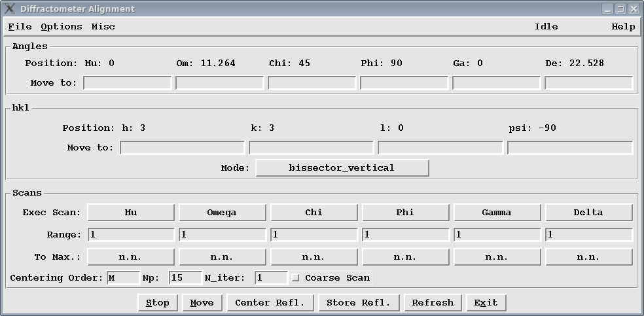Open the Options menu
This screenshot has height=316, width=644.
tap(62, 27)
